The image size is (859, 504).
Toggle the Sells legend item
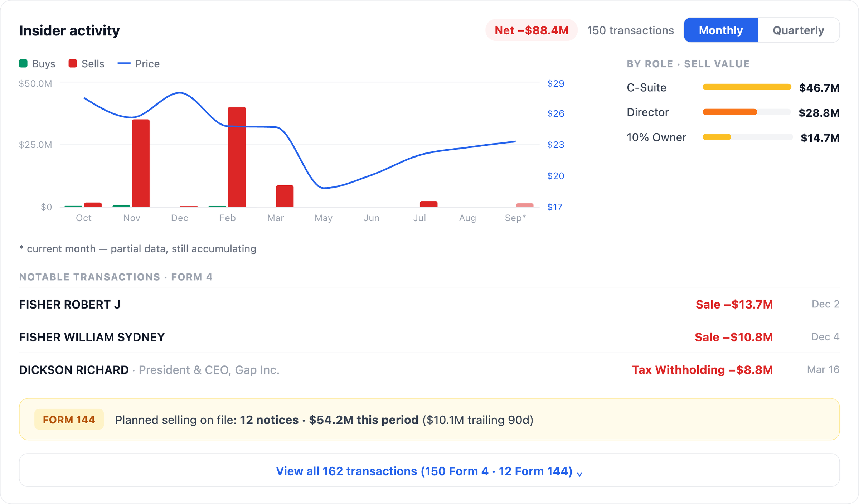(x=86, y=64)
